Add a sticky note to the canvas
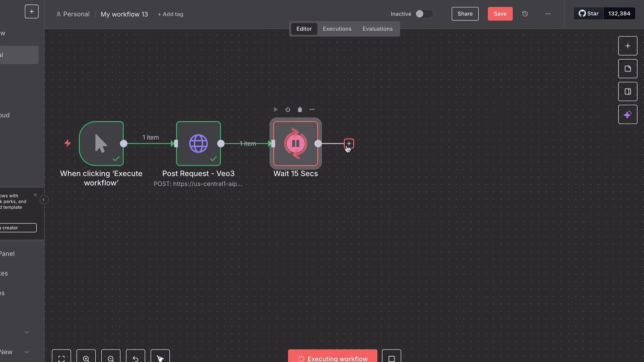 pos(628,69)
